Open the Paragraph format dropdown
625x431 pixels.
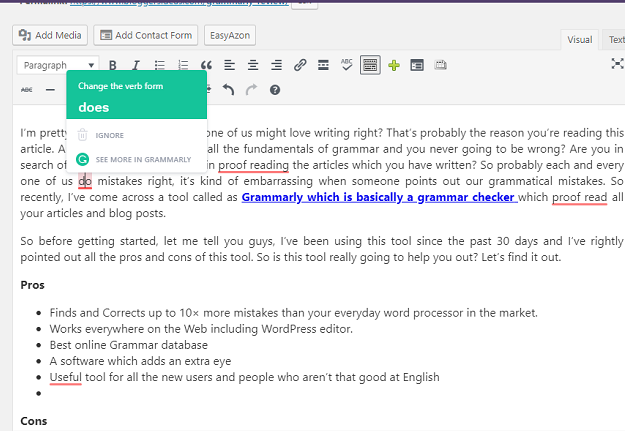click(58, 65)
